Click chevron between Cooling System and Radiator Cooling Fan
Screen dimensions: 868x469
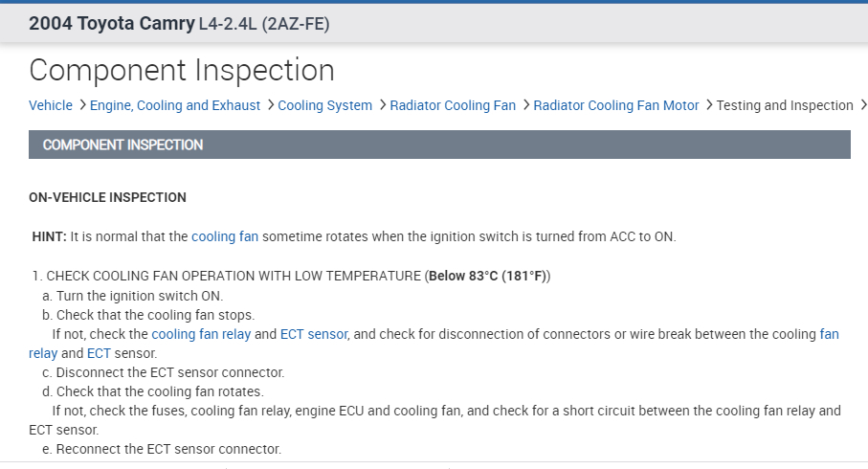coord(382,105)
